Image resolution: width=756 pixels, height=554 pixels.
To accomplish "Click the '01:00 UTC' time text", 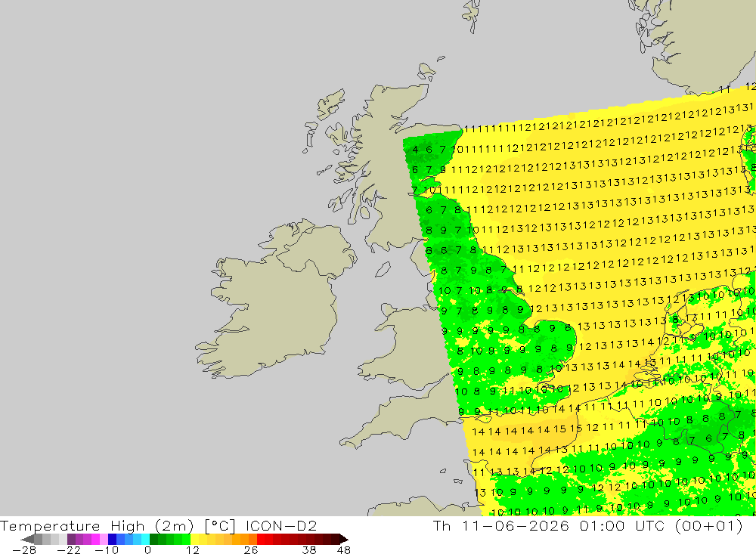I will click(x=624, y=525).
